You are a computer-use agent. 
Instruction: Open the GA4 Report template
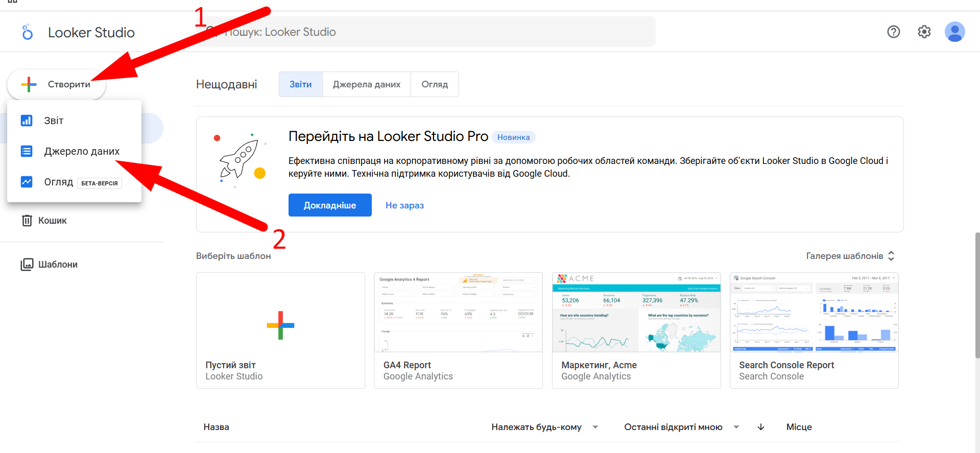coord(458,330)
